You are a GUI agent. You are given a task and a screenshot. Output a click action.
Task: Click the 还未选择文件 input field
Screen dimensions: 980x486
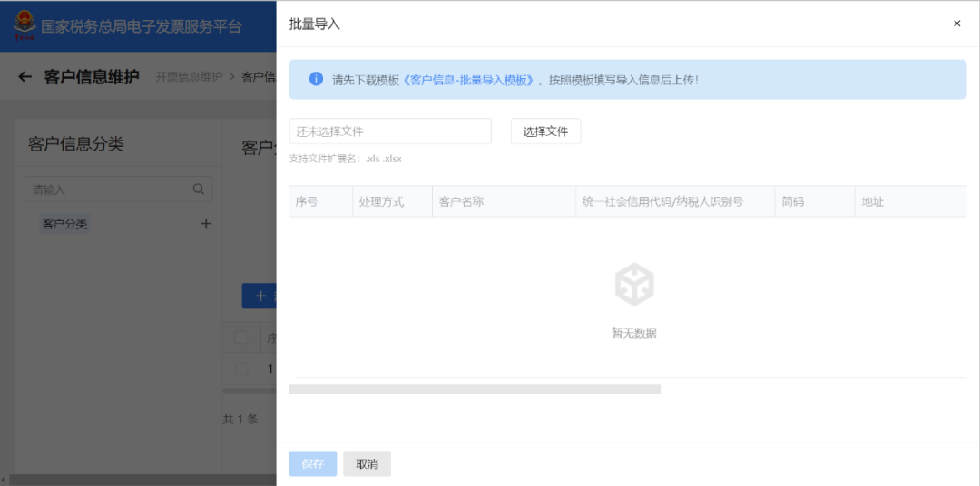click(390, 131)
